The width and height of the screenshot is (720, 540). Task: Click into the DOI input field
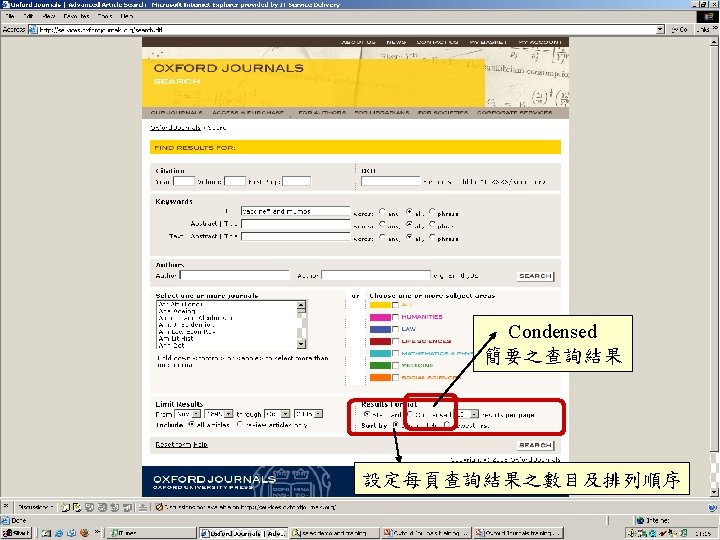pos(390,181)
